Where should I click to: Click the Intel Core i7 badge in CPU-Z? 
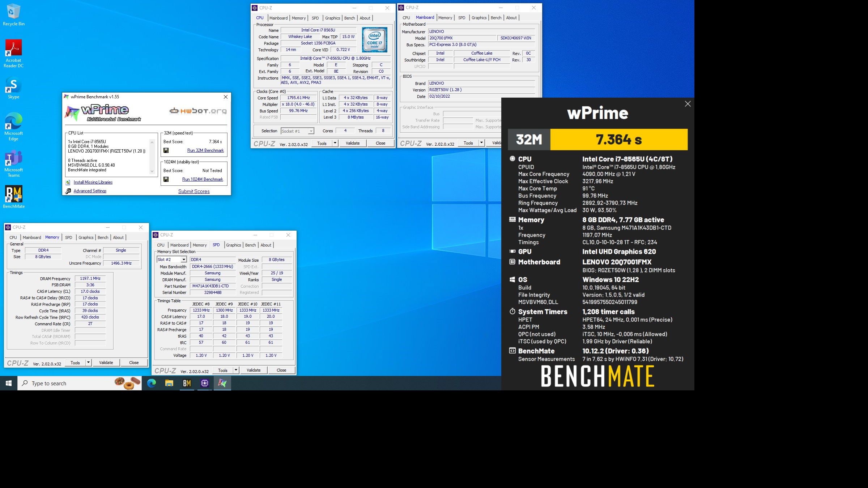pos(374,40)
